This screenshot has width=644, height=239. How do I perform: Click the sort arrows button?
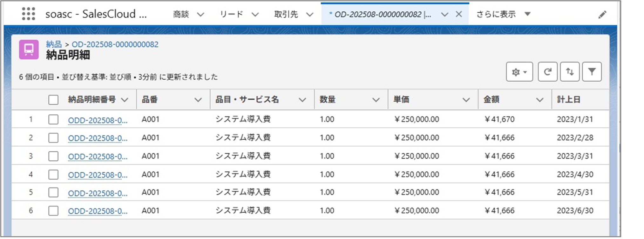(570, 72)
